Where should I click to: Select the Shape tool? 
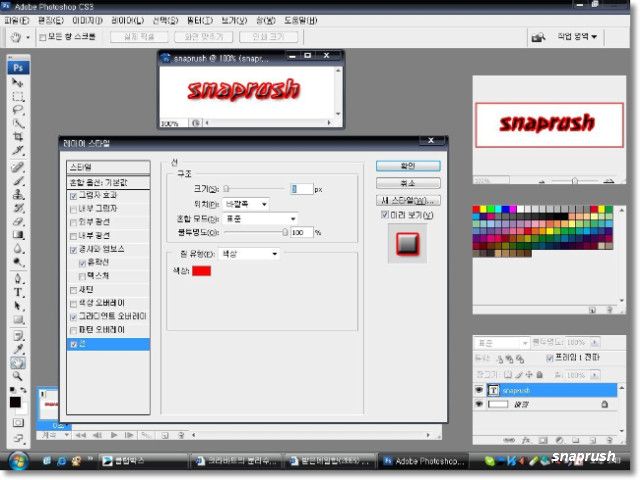(18, 319)
